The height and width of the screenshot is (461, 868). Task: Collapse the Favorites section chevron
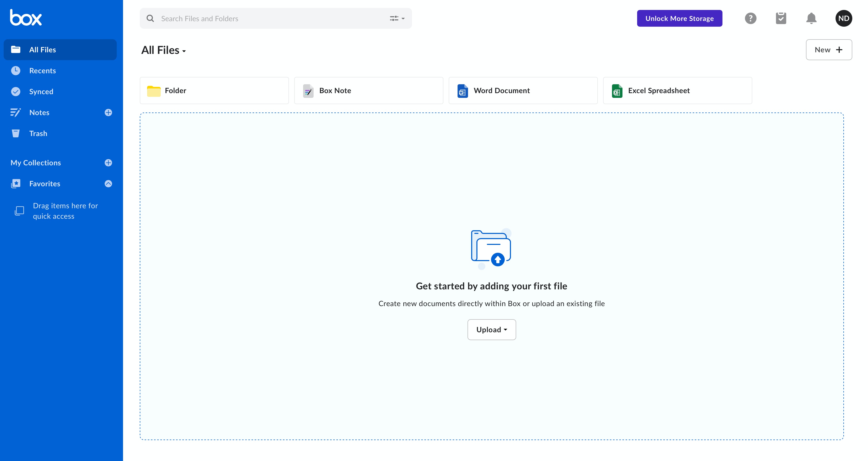coord(108,183)
